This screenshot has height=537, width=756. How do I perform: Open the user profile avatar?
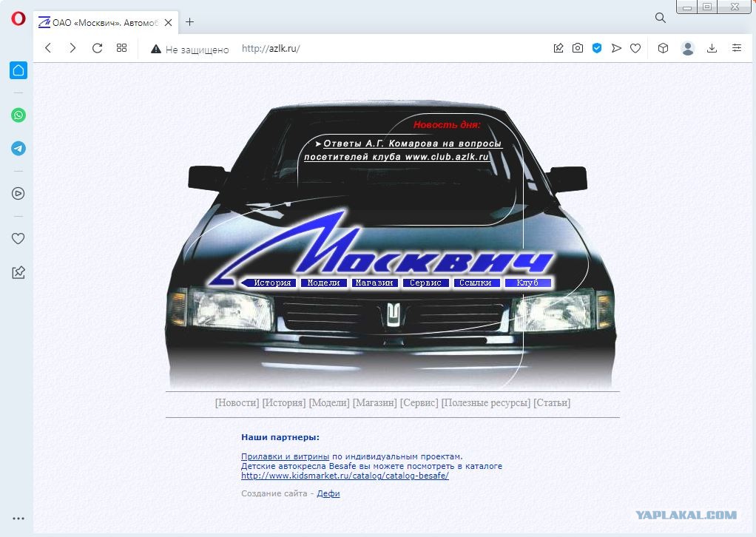tap(687, 48)
